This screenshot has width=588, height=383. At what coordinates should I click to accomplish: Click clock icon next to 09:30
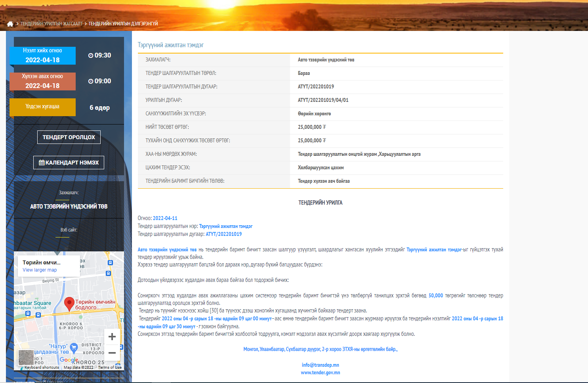click(x=91, y=56)
